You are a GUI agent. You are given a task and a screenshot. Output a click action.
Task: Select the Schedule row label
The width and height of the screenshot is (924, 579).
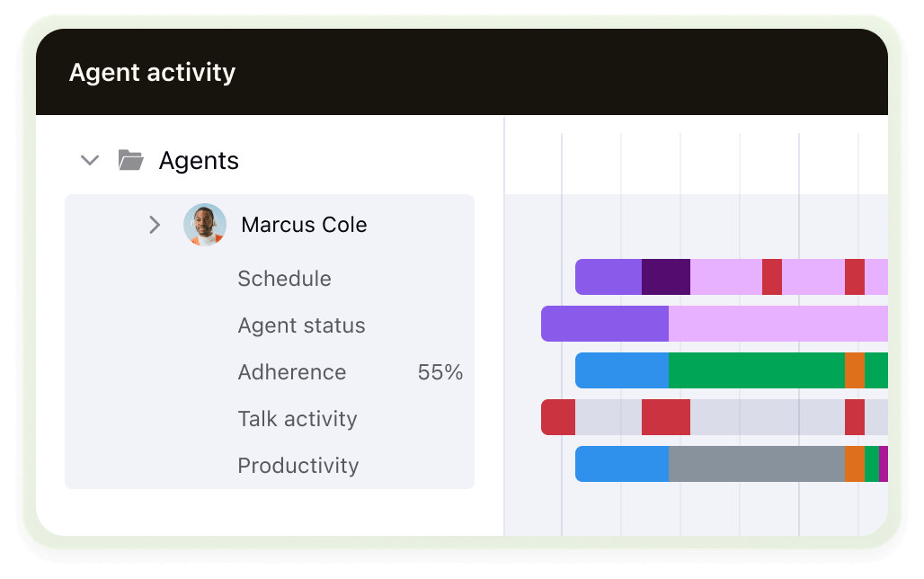point(284,279)
